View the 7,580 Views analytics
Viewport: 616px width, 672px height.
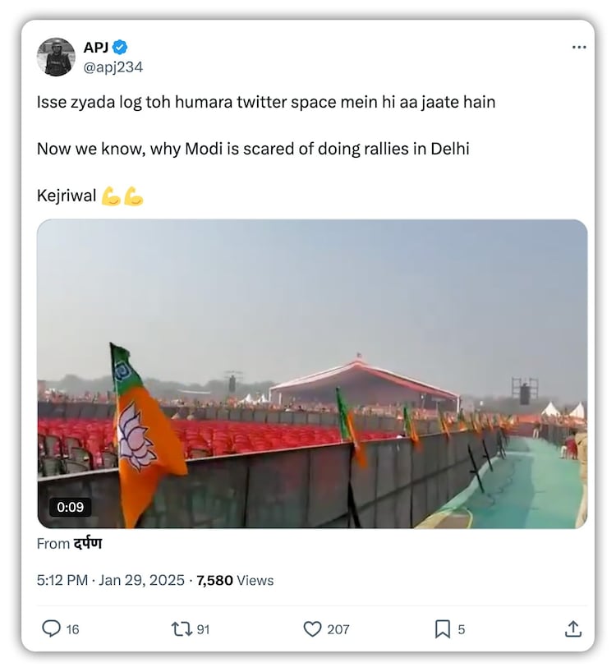point(236,580)
